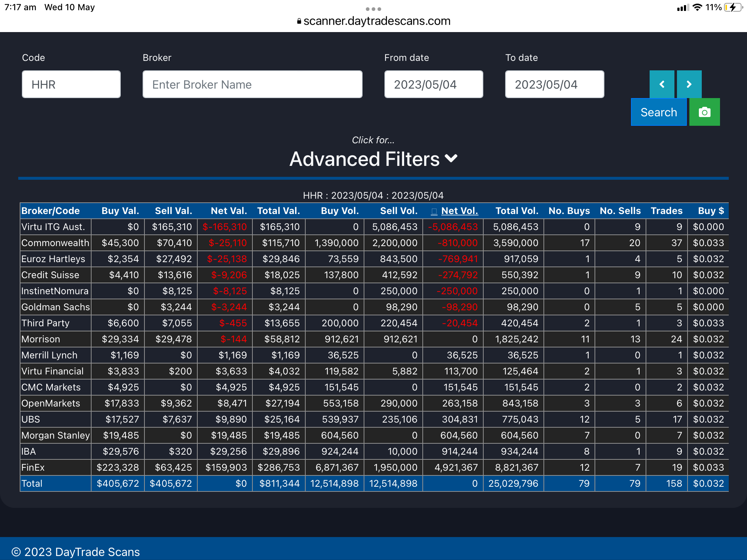Click Morgan Stanley buy value $19,485
The image size is (747, 560).
tap(118, 435)
